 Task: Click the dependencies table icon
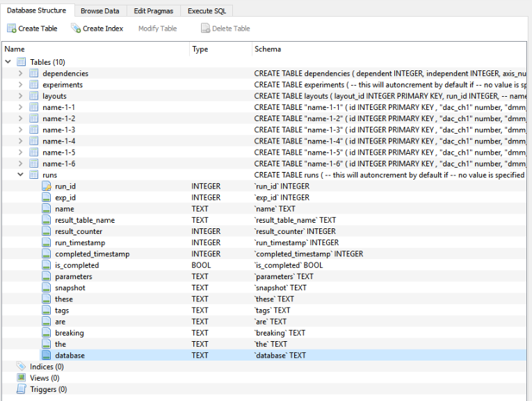click(33, 74)
